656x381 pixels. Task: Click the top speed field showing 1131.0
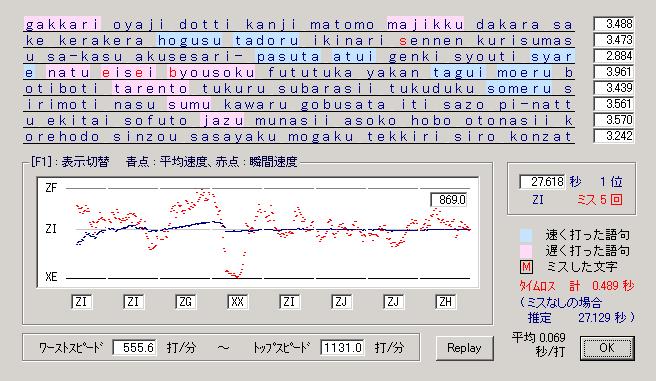(x=343, y=348)
